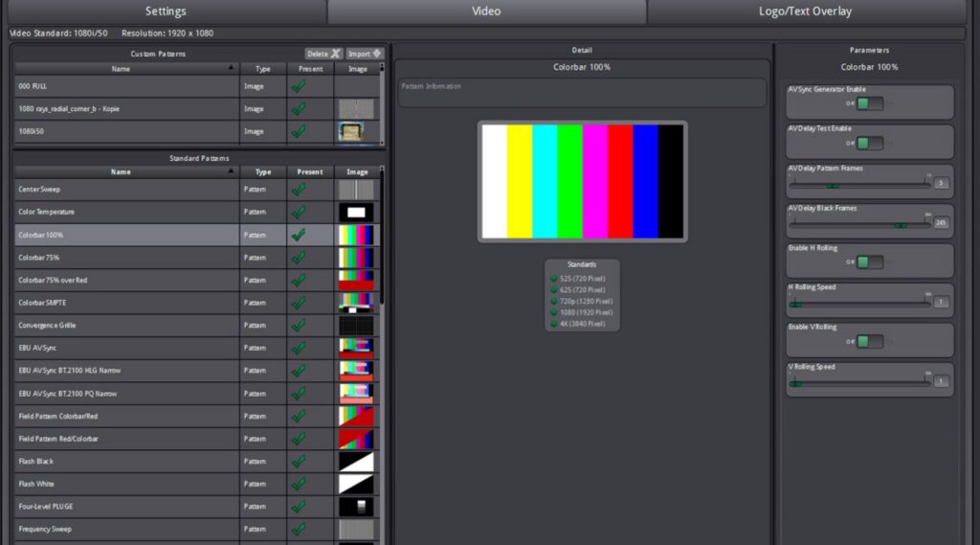Sort Standard Patterns by the Name column header

point(121,172)
